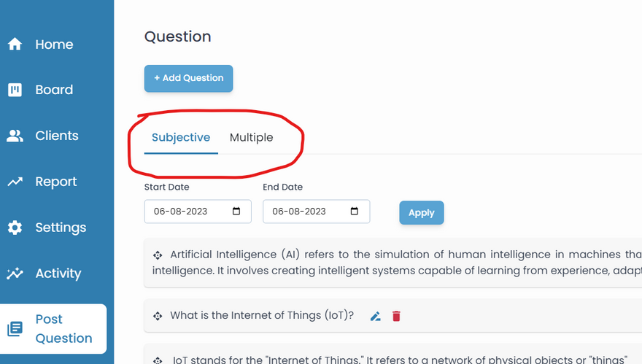Click the Post Question list icon

(x=15, y=329)
